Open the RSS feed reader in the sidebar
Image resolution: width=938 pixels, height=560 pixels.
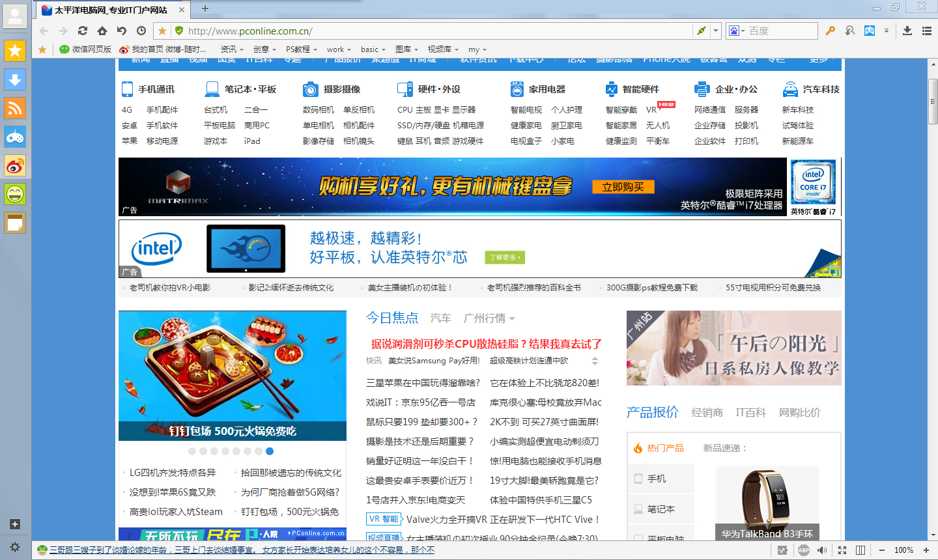click(15, 108)
